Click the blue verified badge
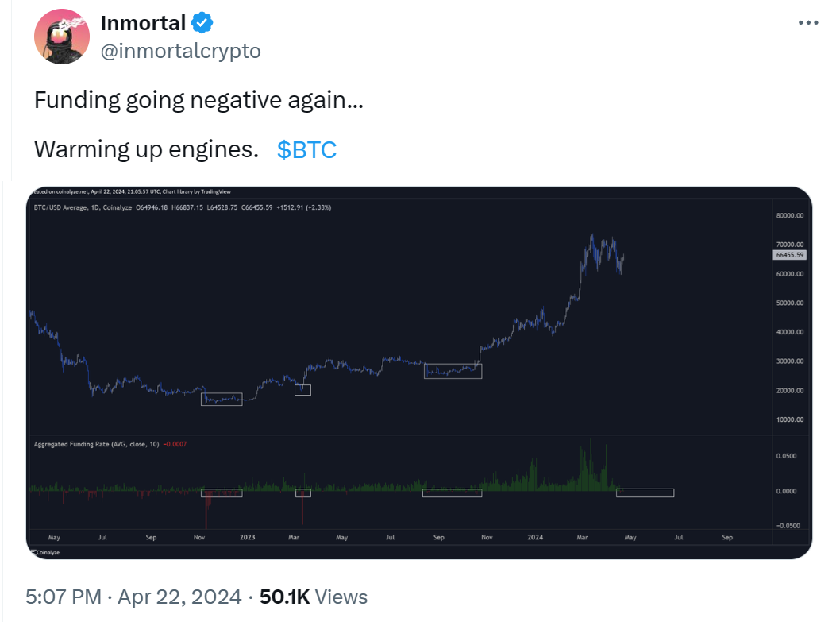 (202, 23)
